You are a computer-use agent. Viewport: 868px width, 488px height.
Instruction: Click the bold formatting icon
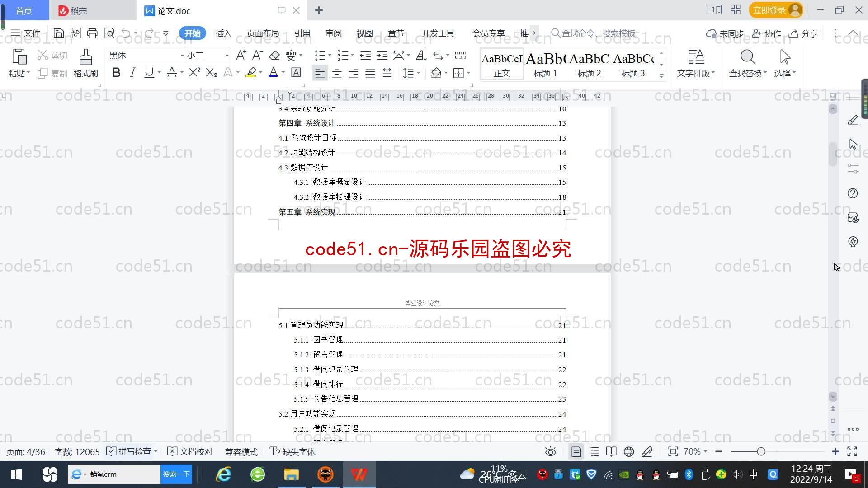[x=116, y=73]
